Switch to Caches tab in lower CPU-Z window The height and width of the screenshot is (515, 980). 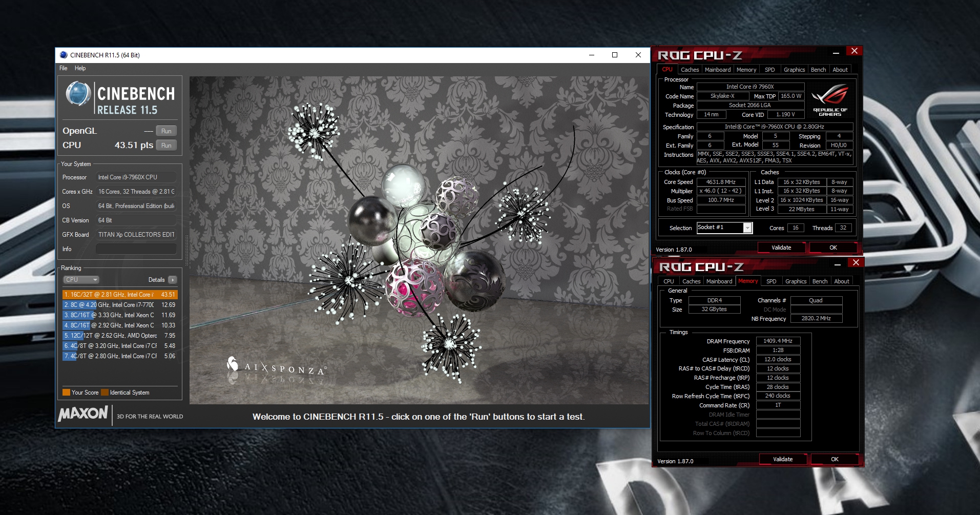(x=691, y=281)
